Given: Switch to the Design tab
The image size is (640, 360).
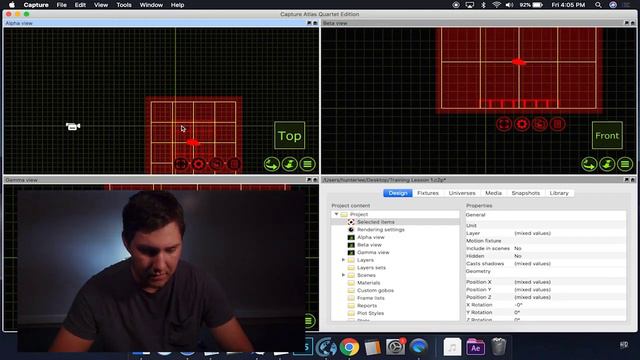Looking at the screenshot, I should coord(398,193).
